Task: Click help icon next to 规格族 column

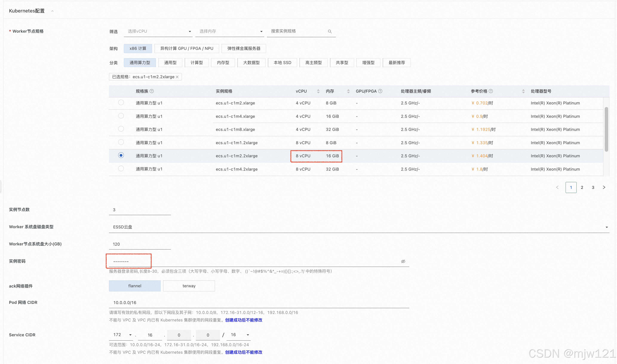Action: (152, 91)
